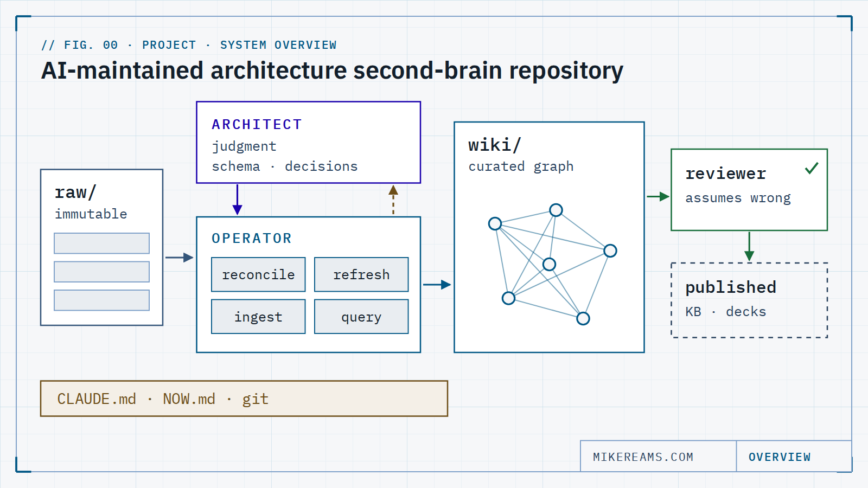Click the wiki/ title
The height and width of the screenshot is (488, 868).
tap(495, 145)
